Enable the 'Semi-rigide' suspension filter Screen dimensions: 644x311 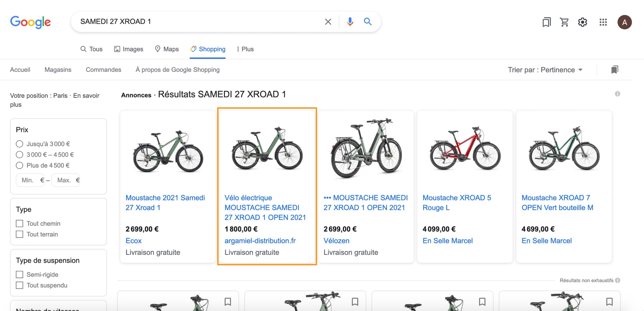tap(20, 275)
